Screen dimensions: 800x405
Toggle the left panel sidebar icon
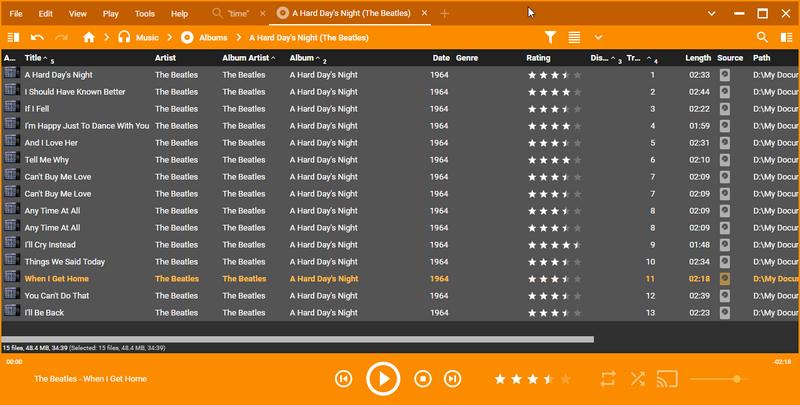click(13, 37)
